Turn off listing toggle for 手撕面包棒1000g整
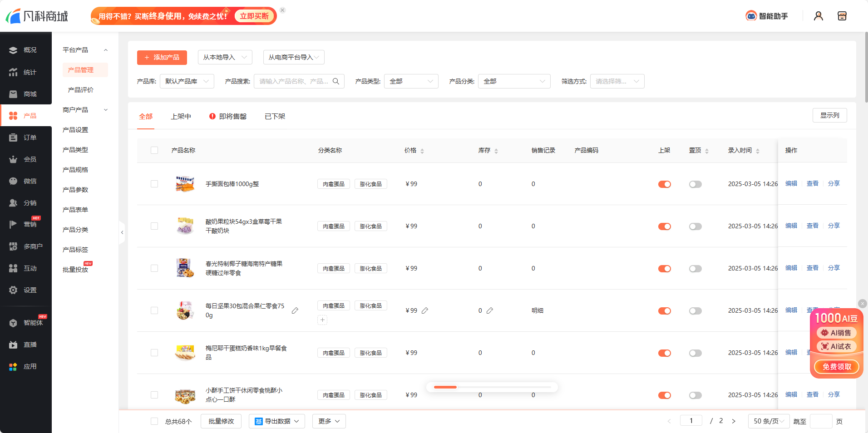 [664, 184]
